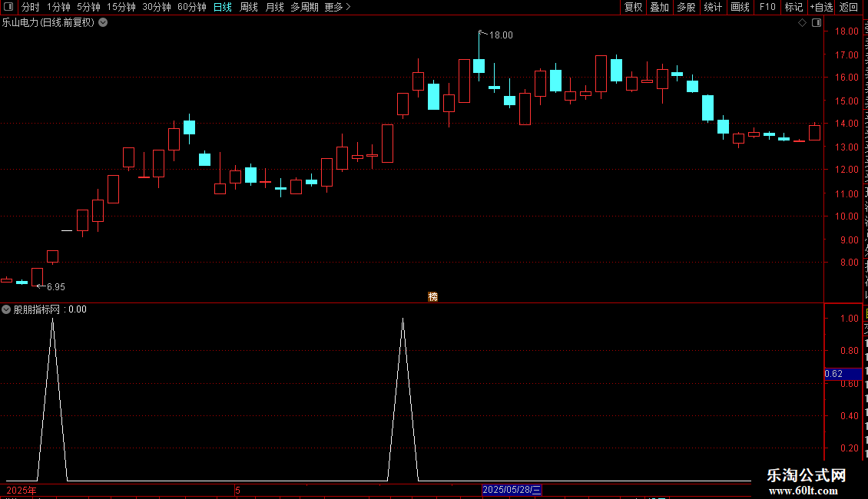Select the 60分钟 period

(191, 7)
